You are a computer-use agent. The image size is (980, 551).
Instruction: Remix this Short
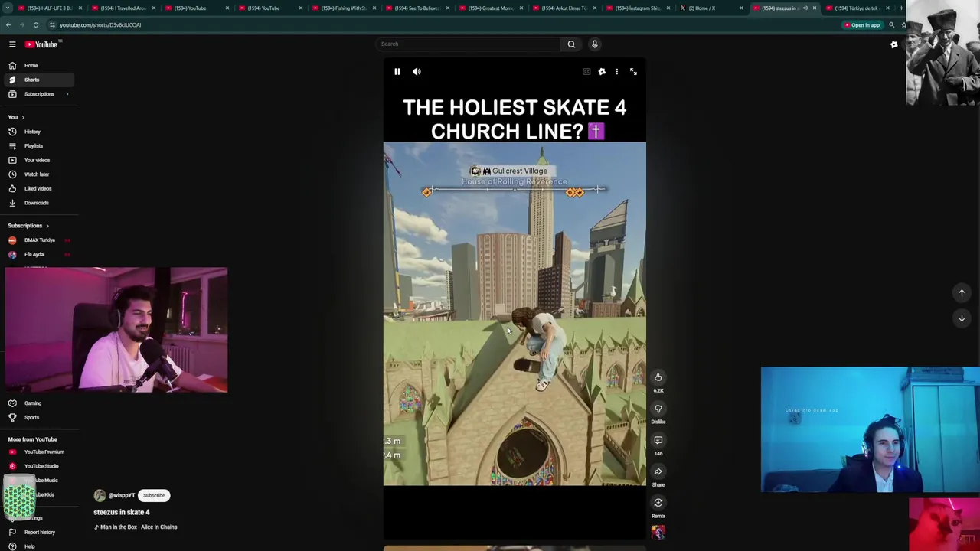pyautogui.click(x=658, y=503)
